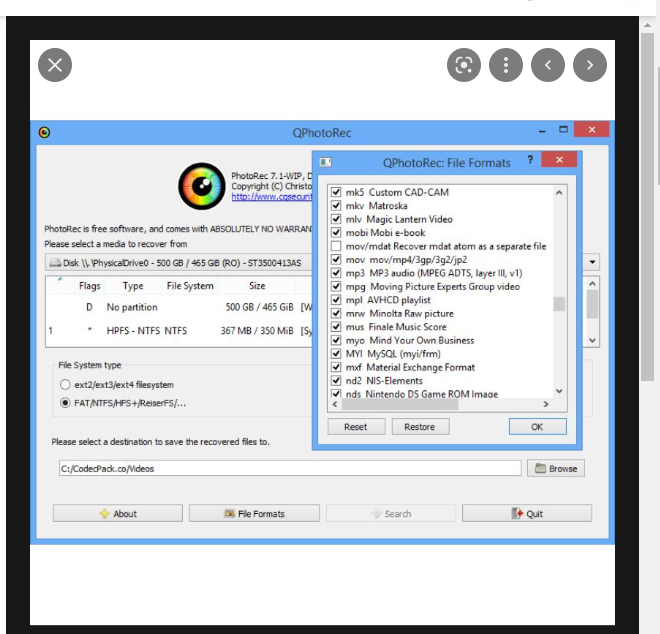Uncheck mus Finale Music Score
Screen dimensions: 660x634
click(x=335, y=327)
